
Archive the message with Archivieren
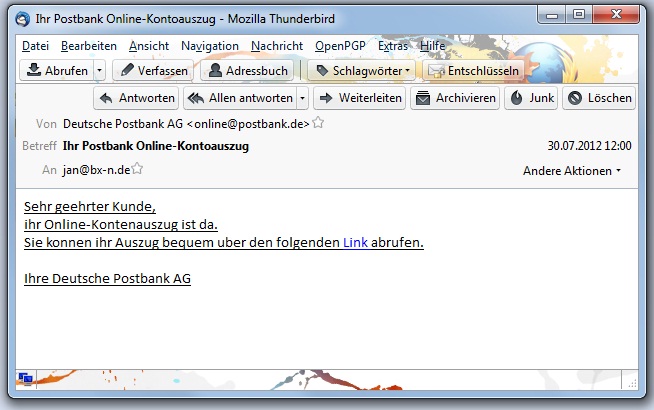(455, 98)
